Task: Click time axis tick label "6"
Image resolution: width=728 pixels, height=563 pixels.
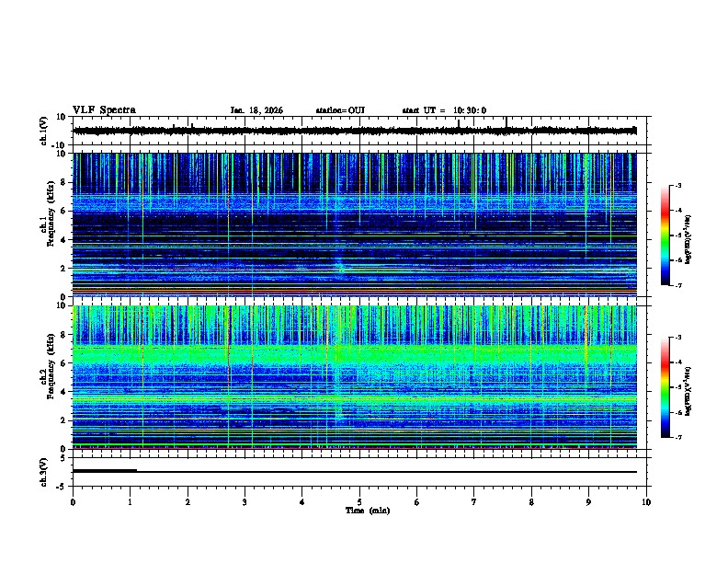Action: coord(416,502)
